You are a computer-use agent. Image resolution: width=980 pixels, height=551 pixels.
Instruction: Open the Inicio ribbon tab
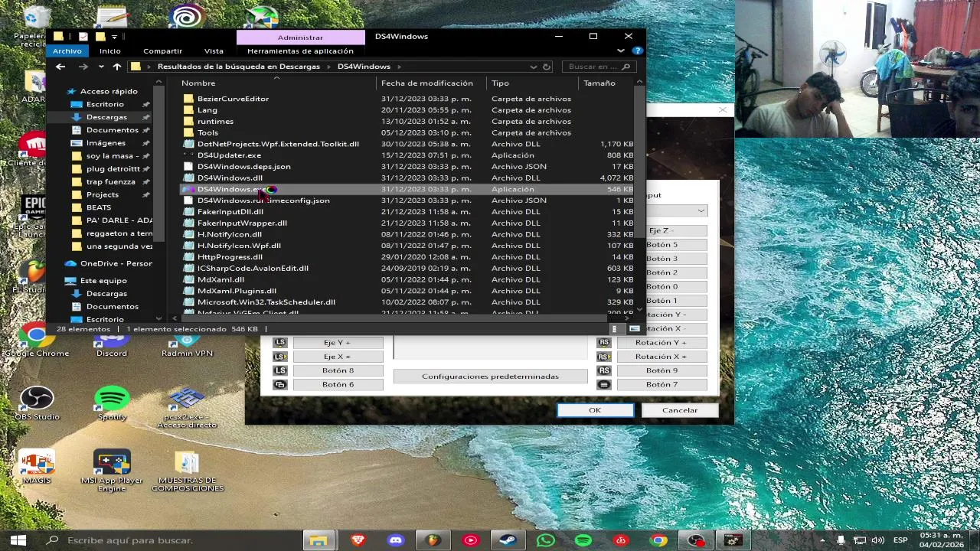click(109, 51)
